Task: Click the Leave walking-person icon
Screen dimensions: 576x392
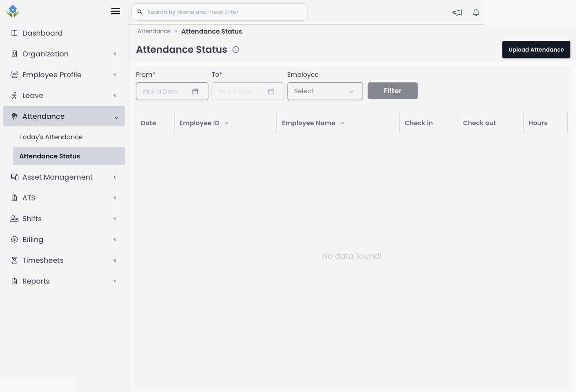Action: point(14,95)
